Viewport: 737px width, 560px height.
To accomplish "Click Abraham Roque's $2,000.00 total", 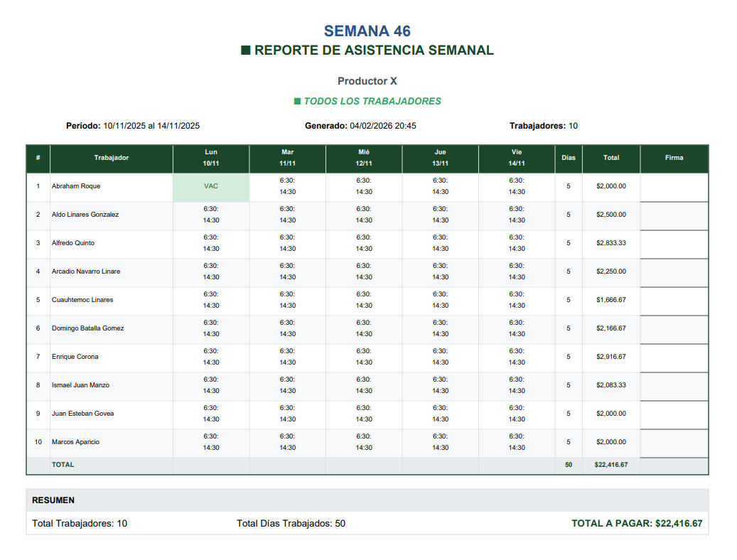I will (611, 186).
